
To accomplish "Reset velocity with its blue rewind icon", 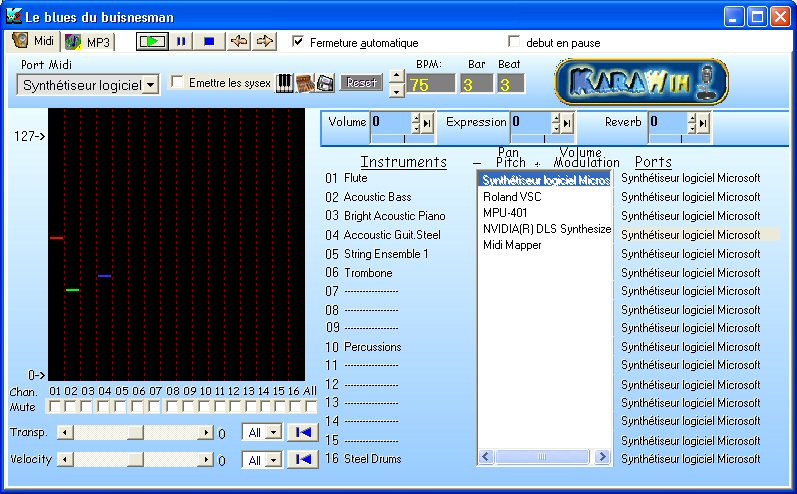I will 303,459.
